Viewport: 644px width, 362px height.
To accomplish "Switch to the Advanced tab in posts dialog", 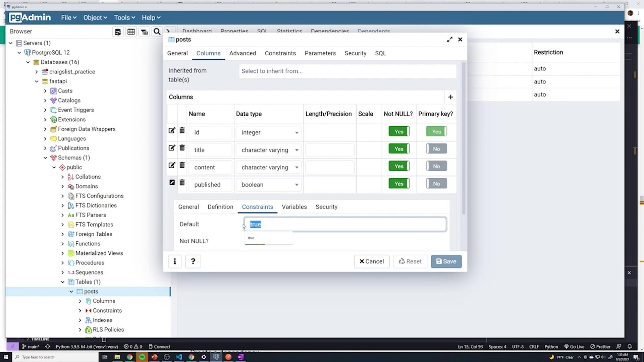I will coord(243,53).
